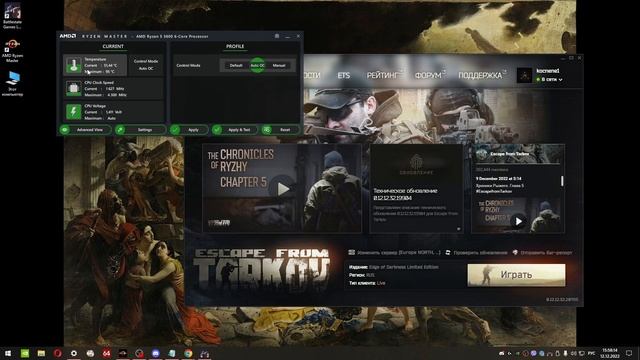Switch to PROFILE tab in Ryzen Master

(x=235, y=47)
